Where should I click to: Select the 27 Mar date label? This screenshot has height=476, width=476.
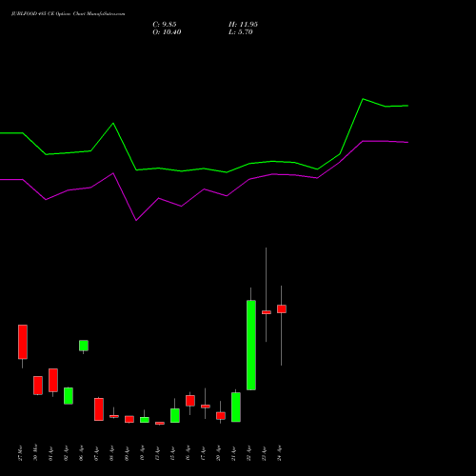point(21,453)
